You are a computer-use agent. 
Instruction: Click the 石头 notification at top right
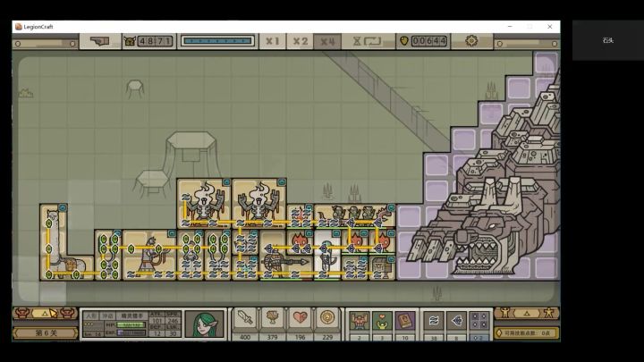[x=608, y=40]
